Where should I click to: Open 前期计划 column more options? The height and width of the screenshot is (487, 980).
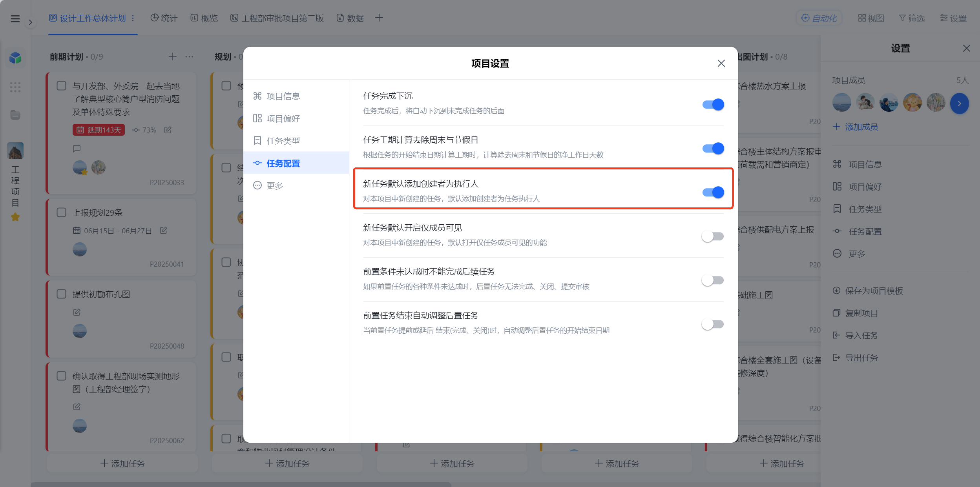[x=189, y=57]
